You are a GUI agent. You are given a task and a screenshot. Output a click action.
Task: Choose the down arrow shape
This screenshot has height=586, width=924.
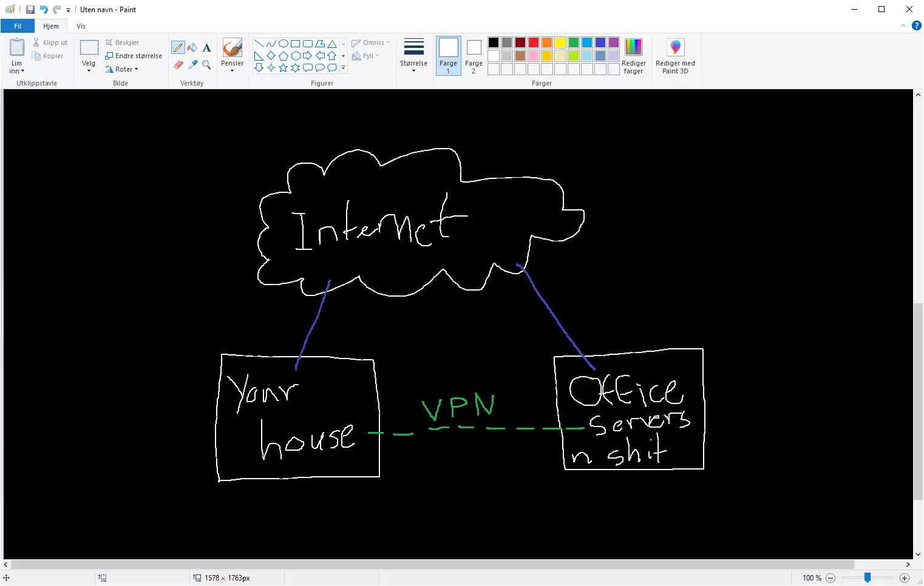click(x=259, y=68)
